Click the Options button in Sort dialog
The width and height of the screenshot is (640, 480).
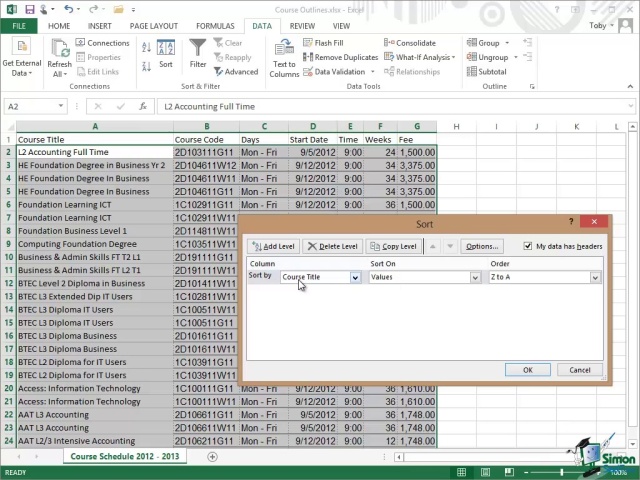click(x=481, y=246)
